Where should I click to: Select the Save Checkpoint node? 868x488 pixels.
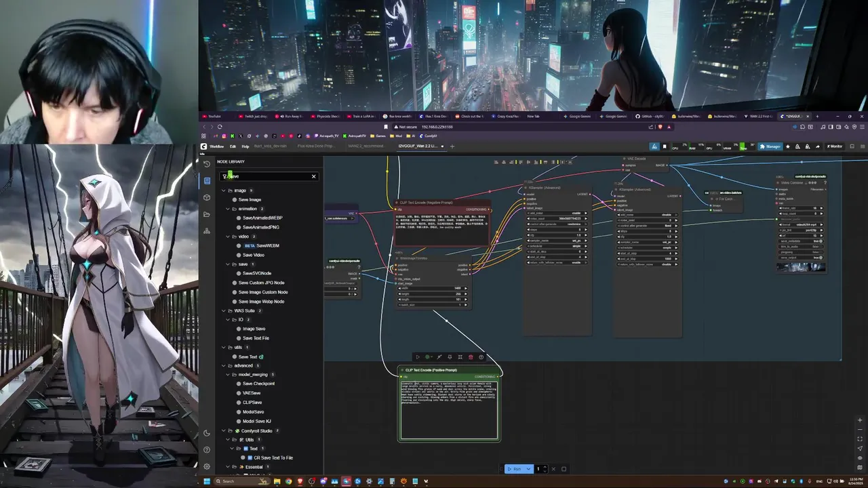[x=258, y=384]
